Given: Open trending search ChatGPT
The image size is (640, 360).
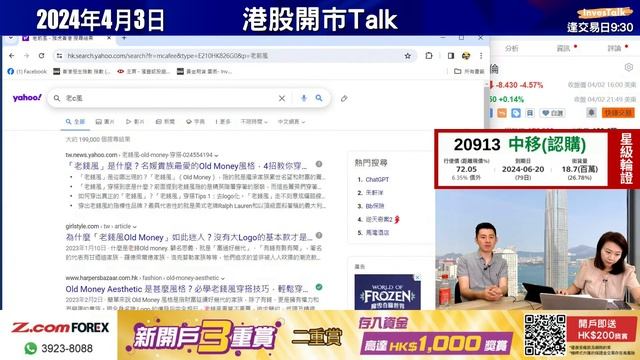Looking at the screenshot, I should 377,180.
